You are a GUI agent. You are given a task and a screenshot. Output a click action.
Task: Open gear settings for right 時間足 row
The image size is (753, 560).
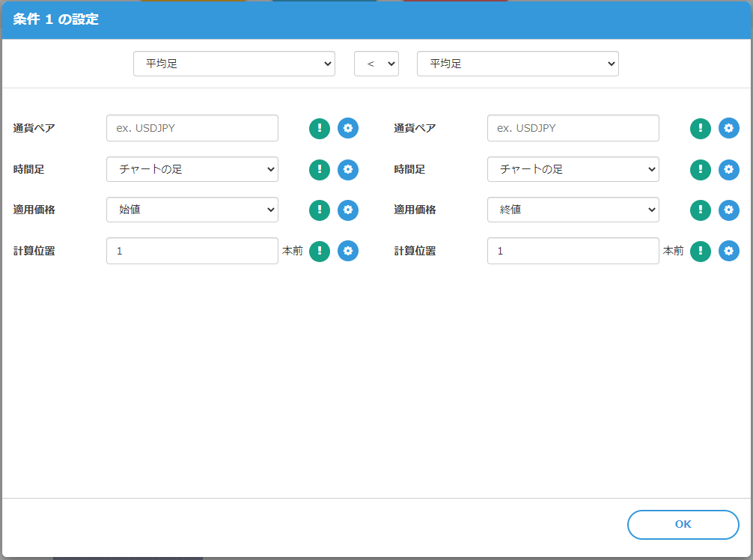pyautogui.click(x=728, y=169)
